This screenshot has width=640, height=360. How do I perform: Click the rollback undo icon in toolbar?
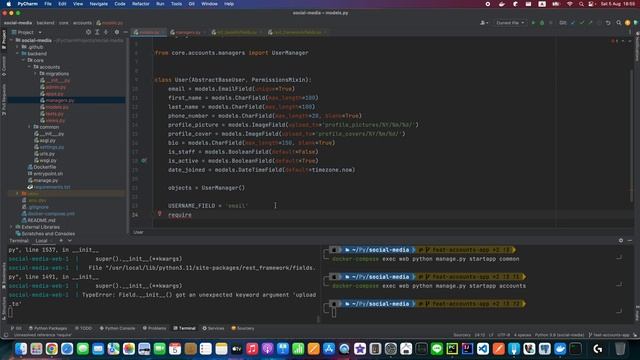pos(608,23)
